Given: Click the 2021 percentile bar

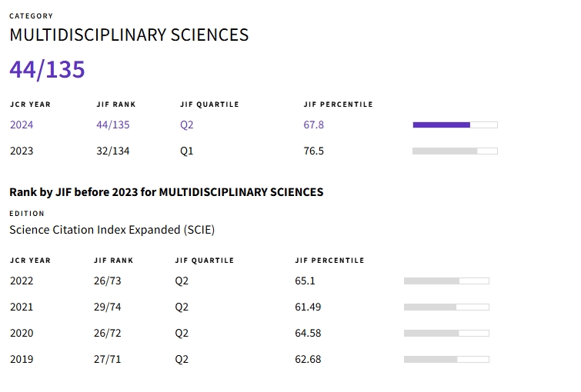Looking at the screenshot, I should coord(446,307).
